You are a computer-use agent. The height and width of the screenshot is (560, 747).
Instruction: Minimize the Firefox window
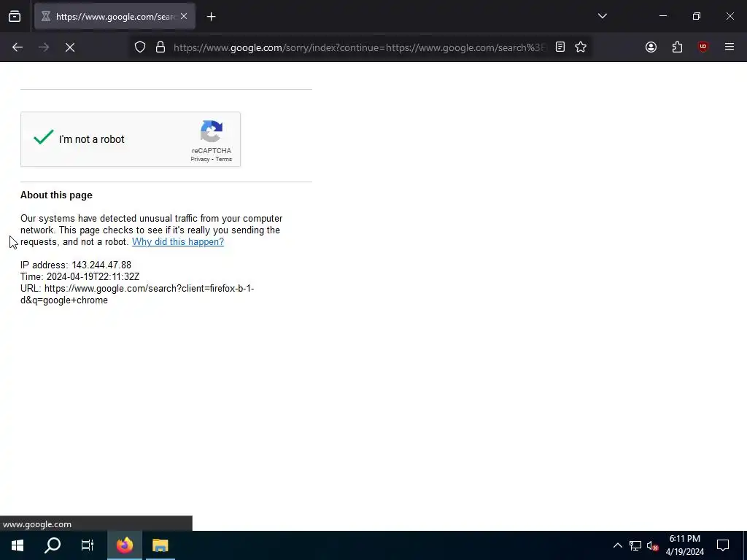(x=662, y=16)
